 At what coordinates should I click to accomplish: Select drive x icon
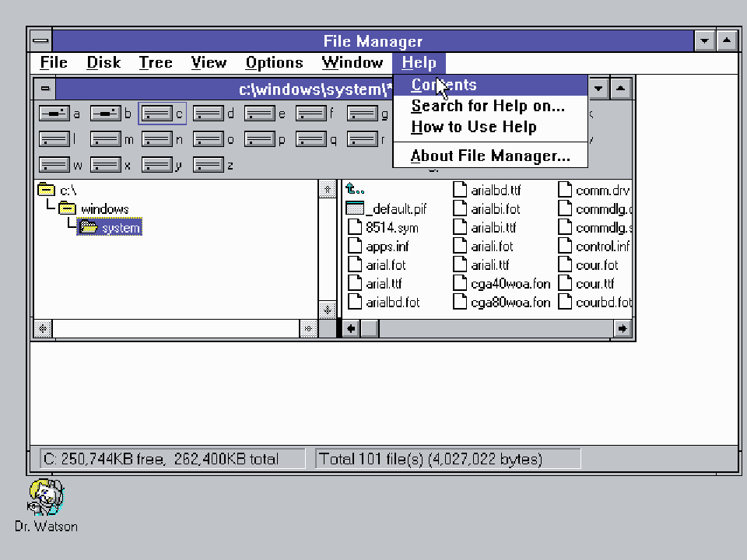tap(106, 165)
